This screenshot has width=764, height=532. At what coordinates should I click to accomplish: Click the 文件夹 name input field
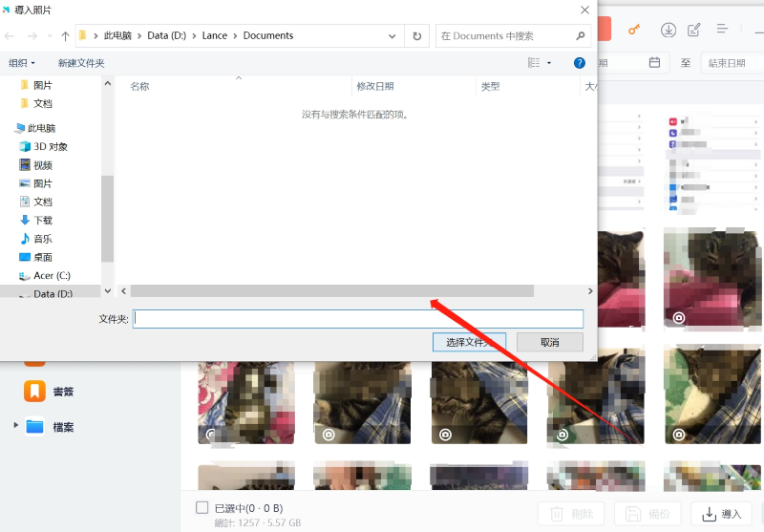click(x=358, y=319)
